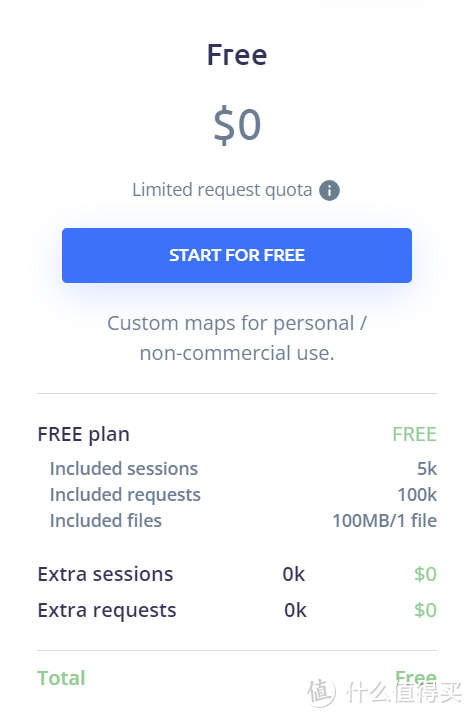Click the Included files label

(106, 521)
